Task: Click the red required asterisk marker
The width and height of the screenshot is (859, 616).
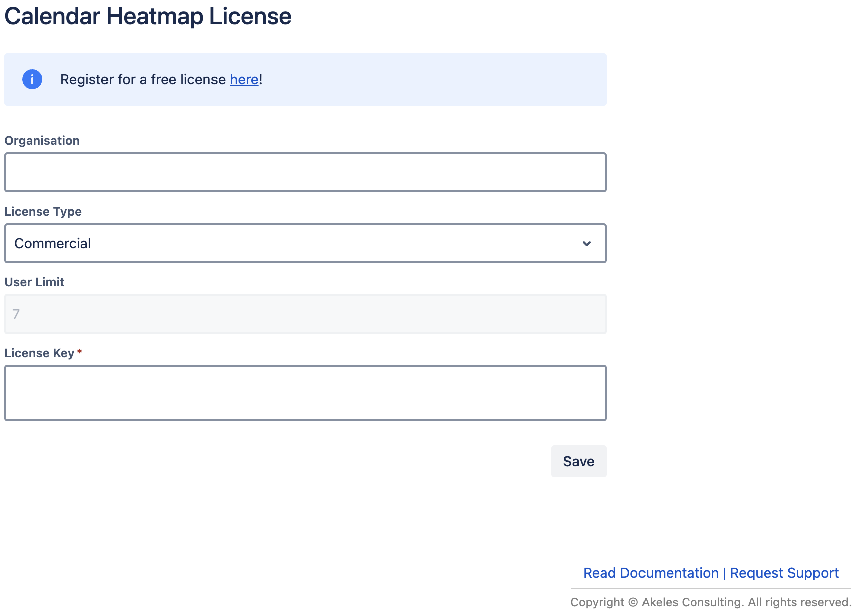Action: click(79, 352)
